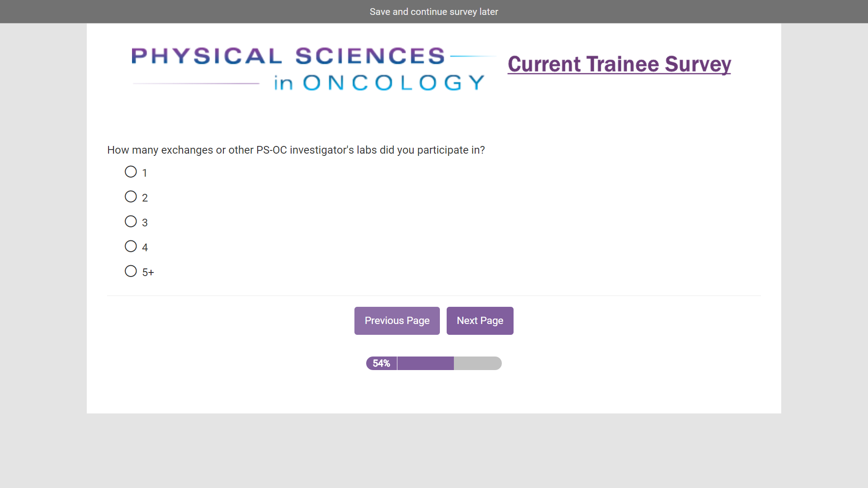
Task: Select radio option 4
Action: tap(131, 246)
